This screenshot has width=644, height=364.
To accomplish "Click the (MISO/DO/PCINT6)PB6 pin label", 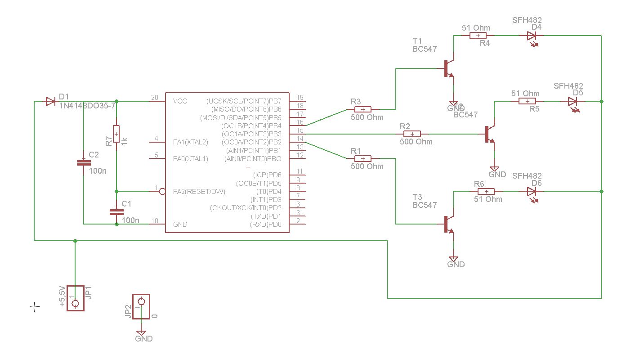I will pos(246,109).
